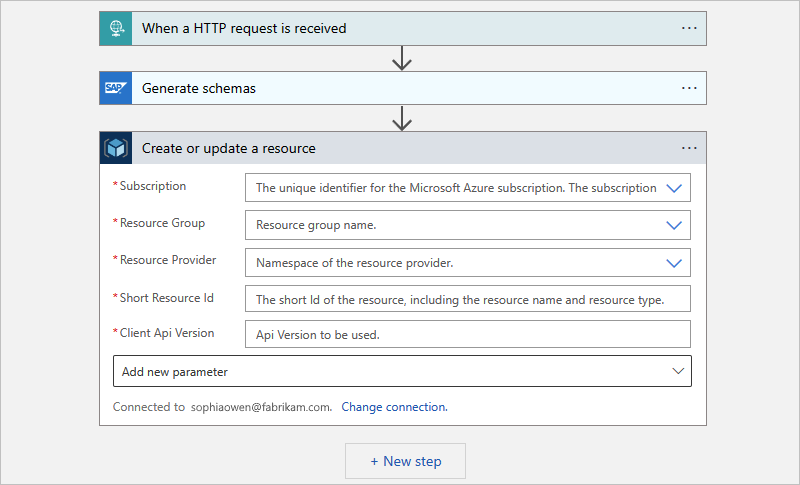Image resolution: width=800 pixels, height=485 pixels.
Task: Open the Create or update resource ellipsis menu
Action: tap(689, 148)
